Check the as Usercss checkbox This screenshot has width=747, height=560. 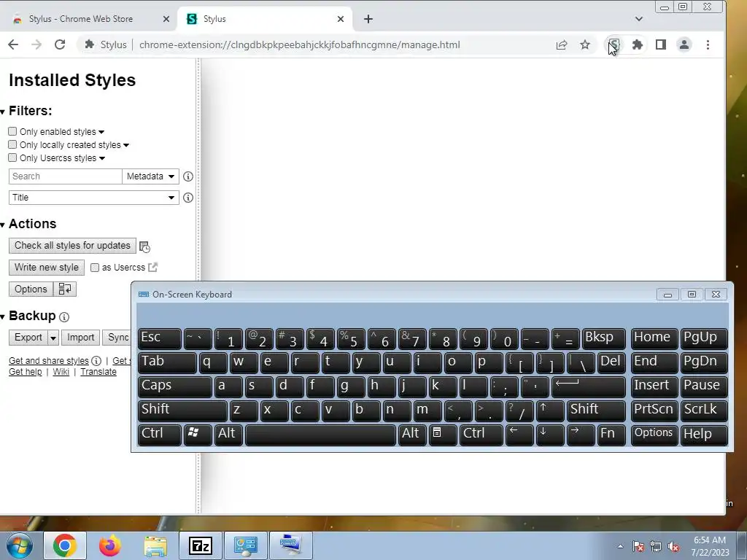tap(95, 268)
